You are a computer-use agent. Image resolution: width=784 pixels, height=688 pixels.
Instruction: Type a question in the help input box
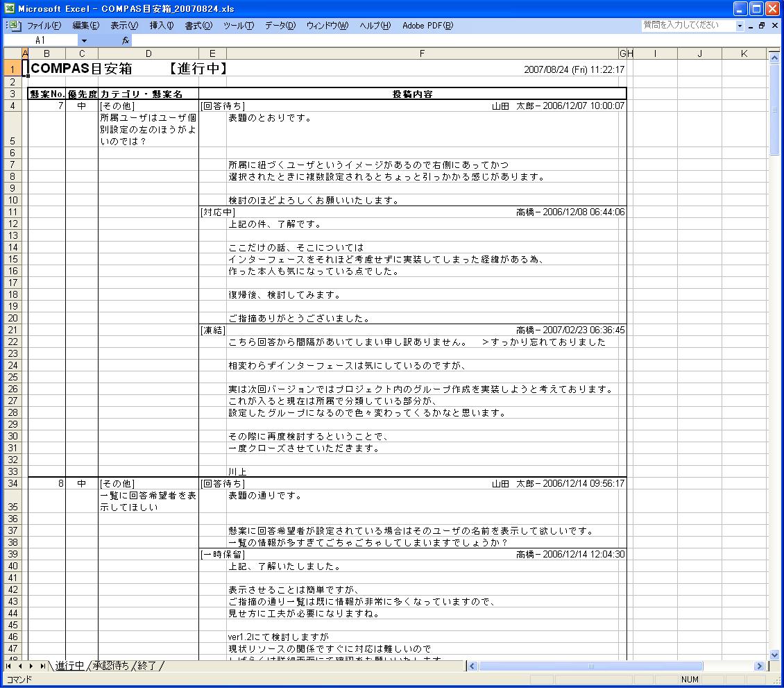click(687, 26)
